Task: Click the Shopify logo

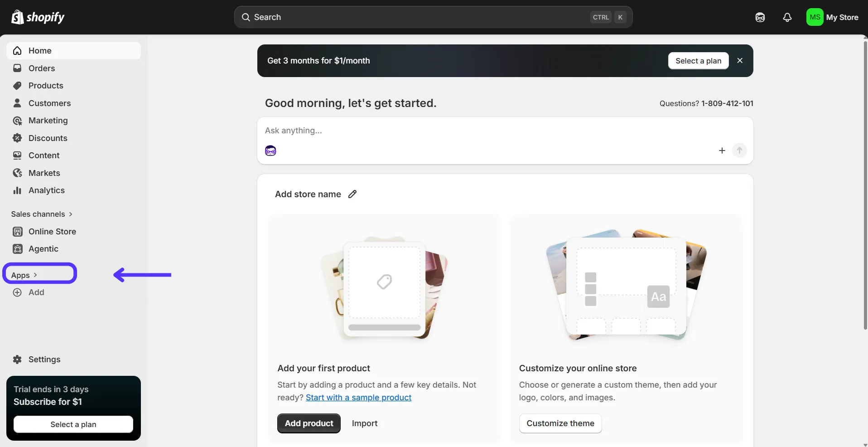Action: click(38, 17)
